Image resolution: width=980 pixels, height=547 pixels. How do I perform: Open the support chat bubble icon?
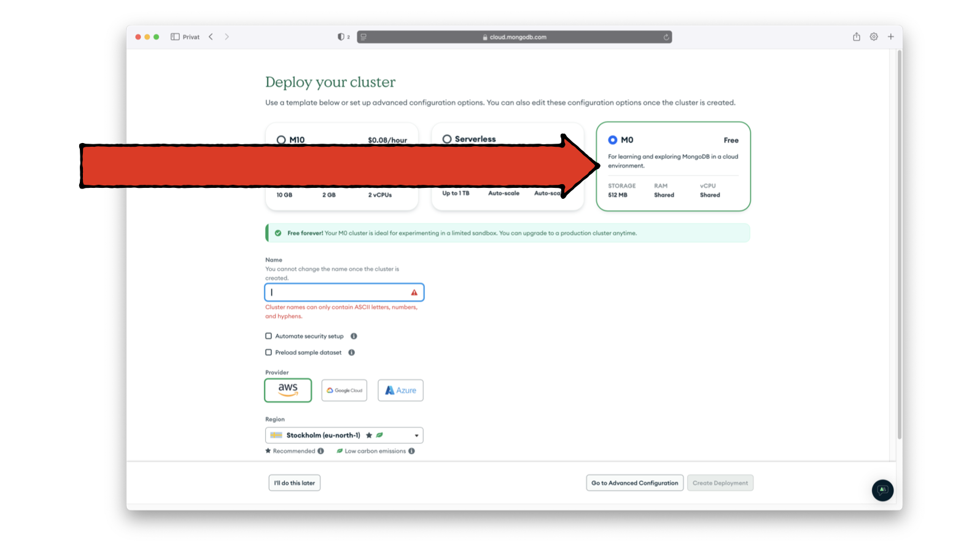point(882,490)
